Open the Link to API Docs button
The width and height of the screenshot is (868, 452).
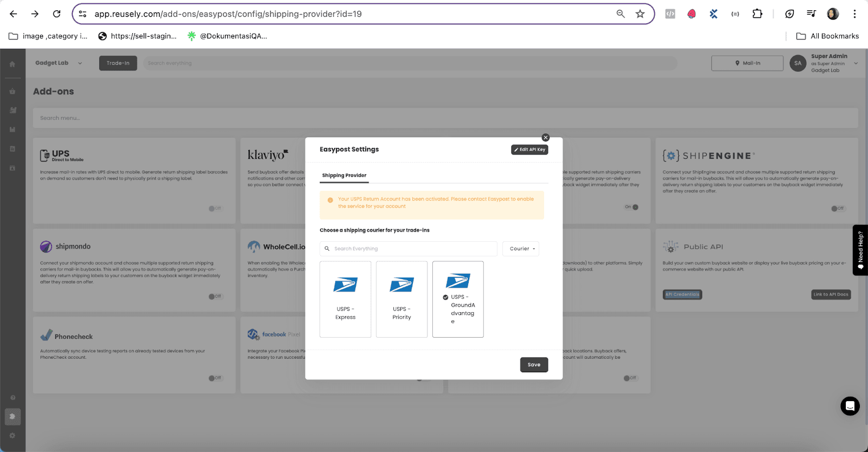831,295
